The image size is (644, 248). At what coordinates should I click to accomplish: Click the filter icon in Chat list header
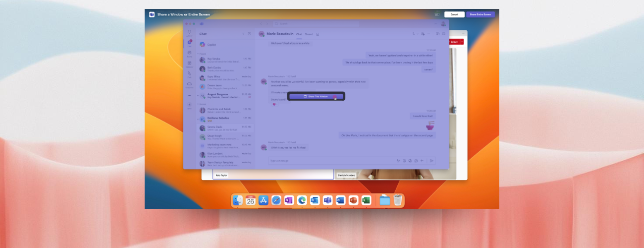[243, 34]
